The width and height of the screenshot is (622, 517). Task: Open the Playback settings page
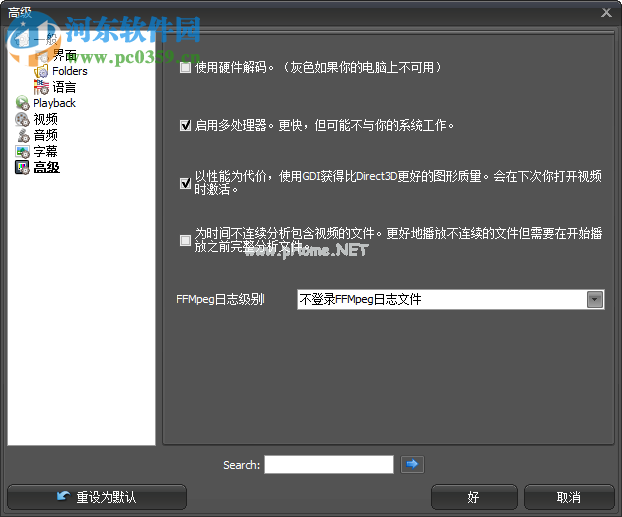click(x=54, y=103)
